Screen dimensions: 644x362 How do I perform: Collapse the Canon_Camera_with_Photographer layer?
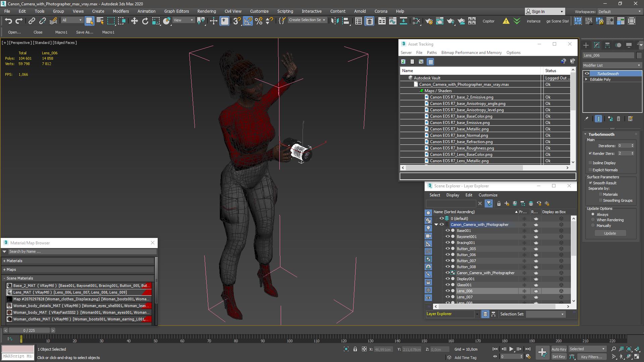pos(436,225)
